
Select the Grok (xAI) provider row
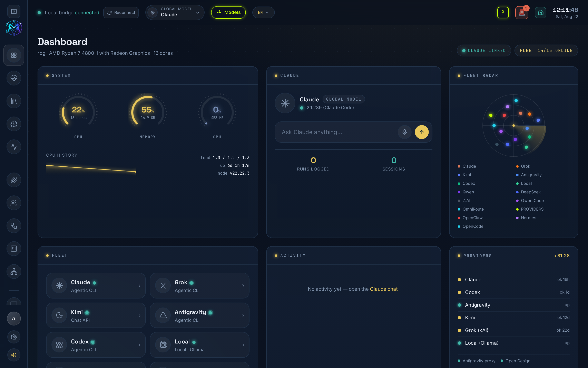(513, 330)
